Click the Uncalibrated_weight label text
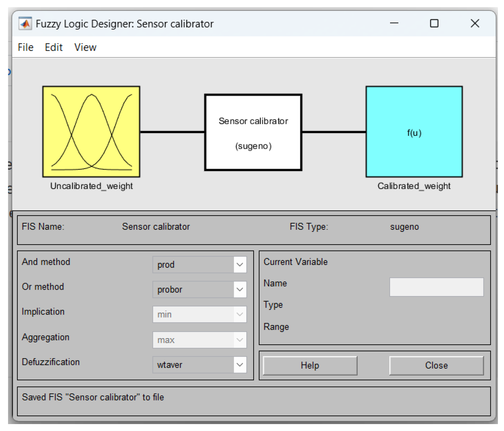Screen dimensions: 504x431 point(91,186)
